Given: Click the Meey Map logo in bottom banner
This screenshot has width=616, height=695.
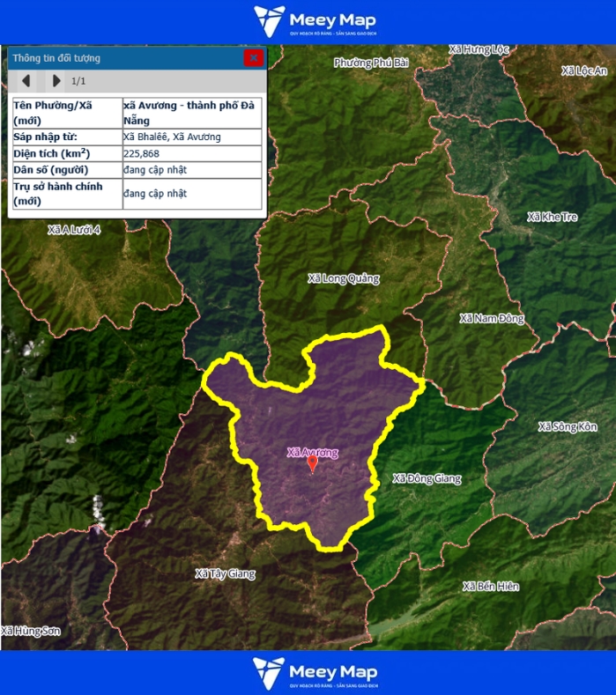Looking at the screenshot, I should tap(315, 673).
